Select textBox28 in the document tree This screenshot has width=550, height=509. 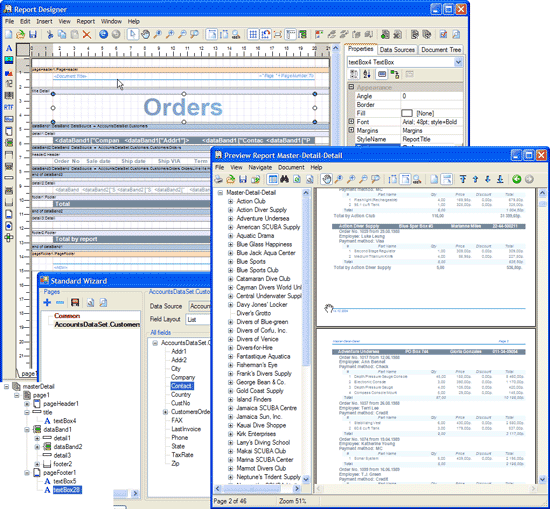tap(67, 490)
